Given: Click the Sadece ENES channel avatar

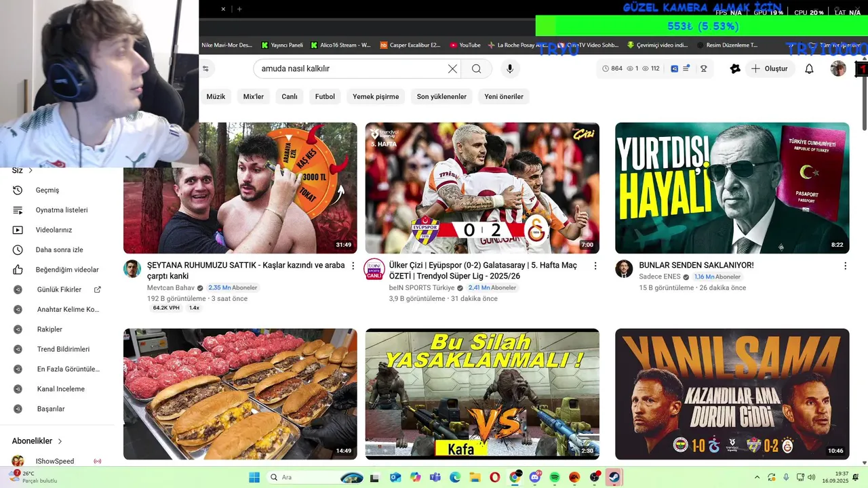Looking at the screenshot, I should [x=624, y=268].
